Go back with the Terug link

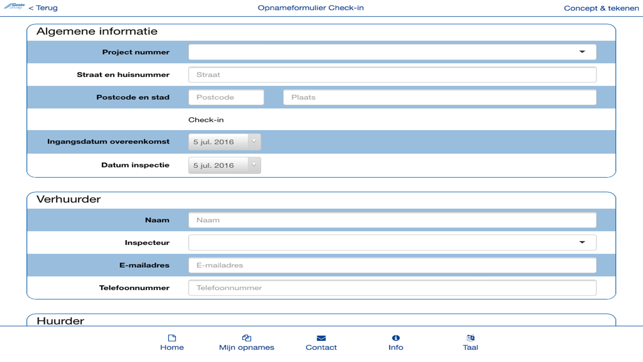[x=43, y=8]
